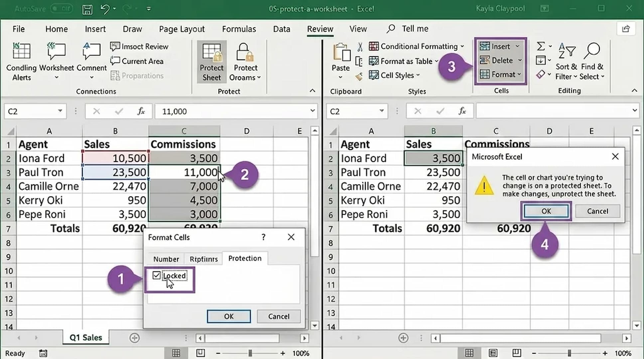
Task: Switch to the Number tab in Format Cells
Action: [166, 259]
